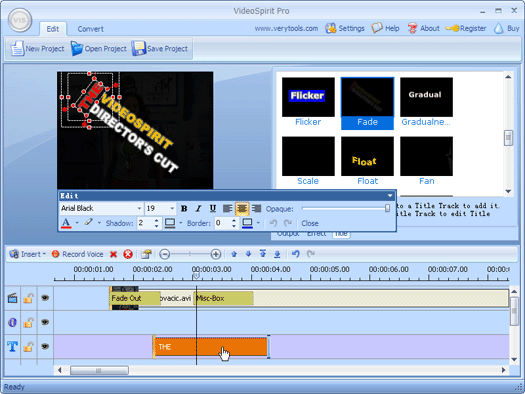Click the highlight pen color icon
The image size is (525, 394).
88,223
